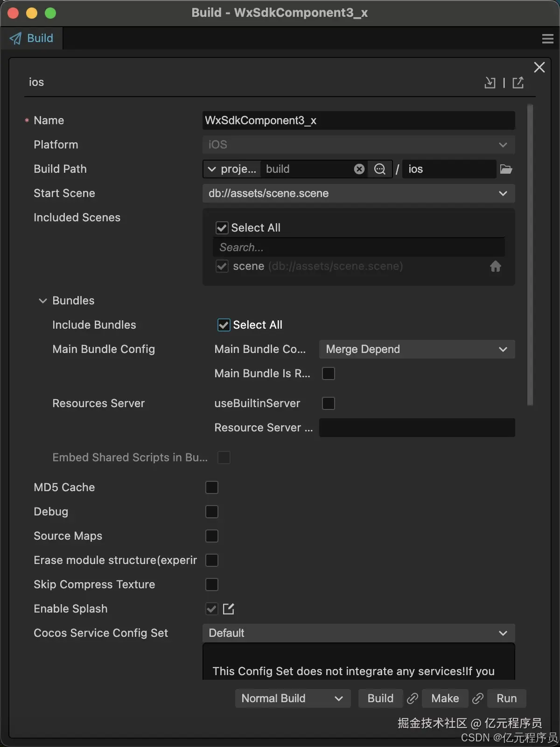
Task: Open the hamburger menu in tab bar
Action: click(548, 39)
